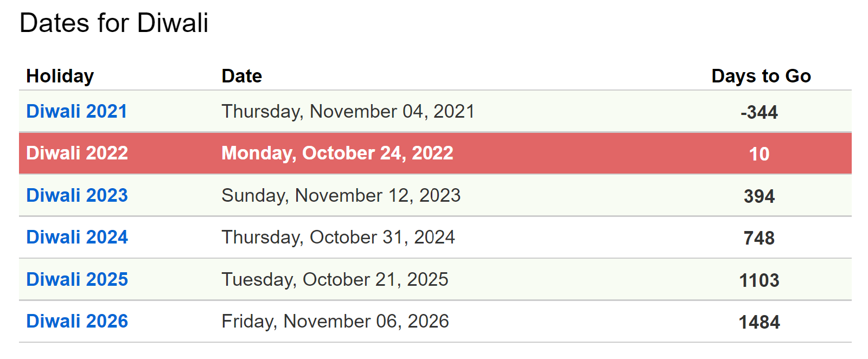Open the Diwali 2024 link
This screenshot has width=868, height=359.
coord(77,237)
